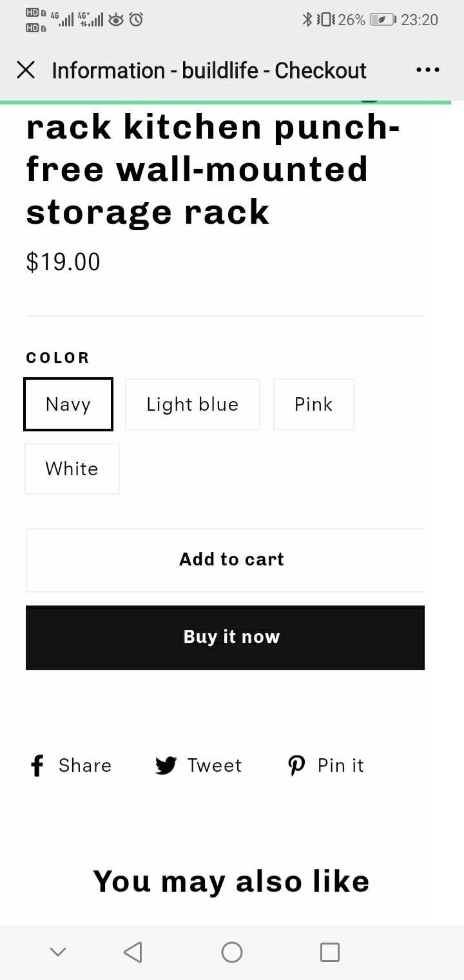Tap the $19.00 product price
This screenshot has width=464, height=980.
coord(63,262)
